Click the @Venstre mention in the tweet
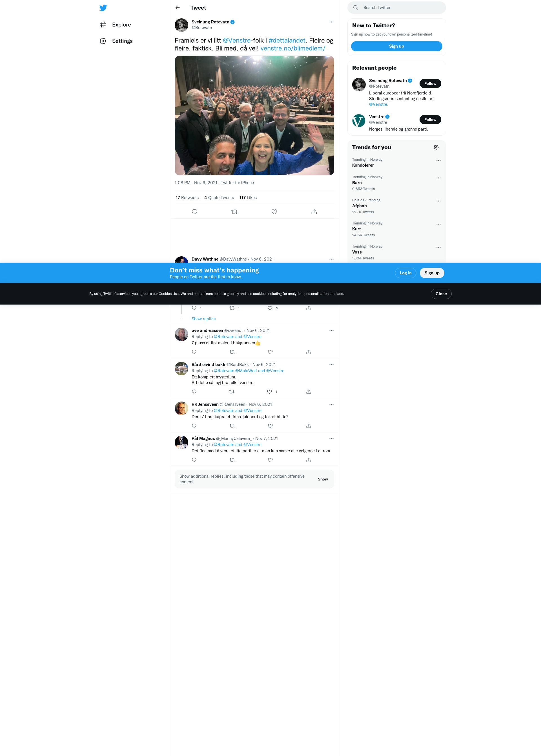 (x=236, y=40)
